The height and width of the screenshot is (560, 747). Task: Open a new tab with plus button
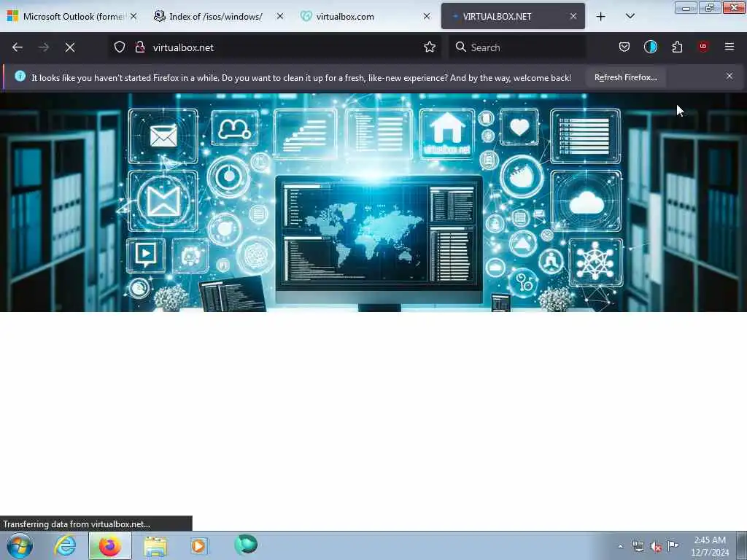pyautogui.click(x=601, y=17)
